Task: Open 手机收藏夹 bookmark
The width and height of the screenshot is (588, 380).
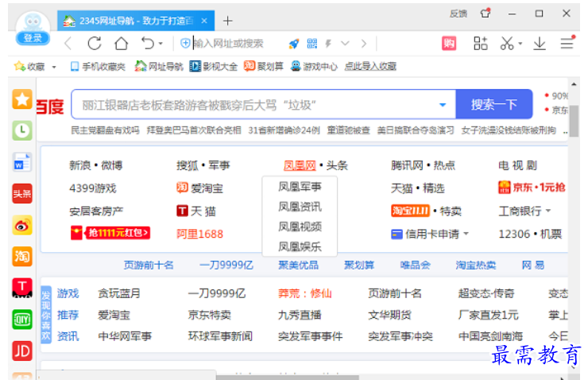Action: point(98,67)
